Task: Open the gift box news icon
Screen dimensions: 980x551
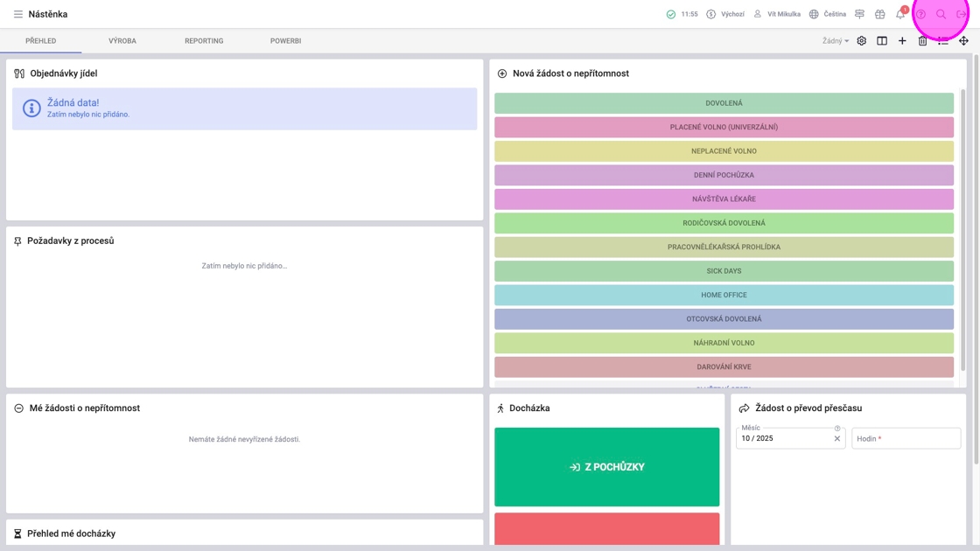Action: [x=880, y=14]
